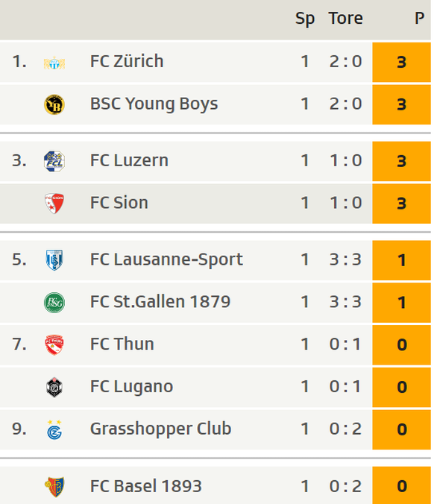Click the FC Lausanne-Sport crest
This screenshot has height=504, width=434.
54,259
